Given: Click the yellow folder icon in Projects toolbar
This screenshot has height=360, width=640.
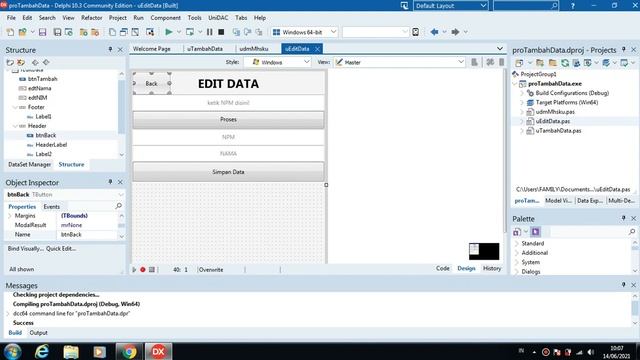Looking at the screenshot, I should (x=553, y=63).
